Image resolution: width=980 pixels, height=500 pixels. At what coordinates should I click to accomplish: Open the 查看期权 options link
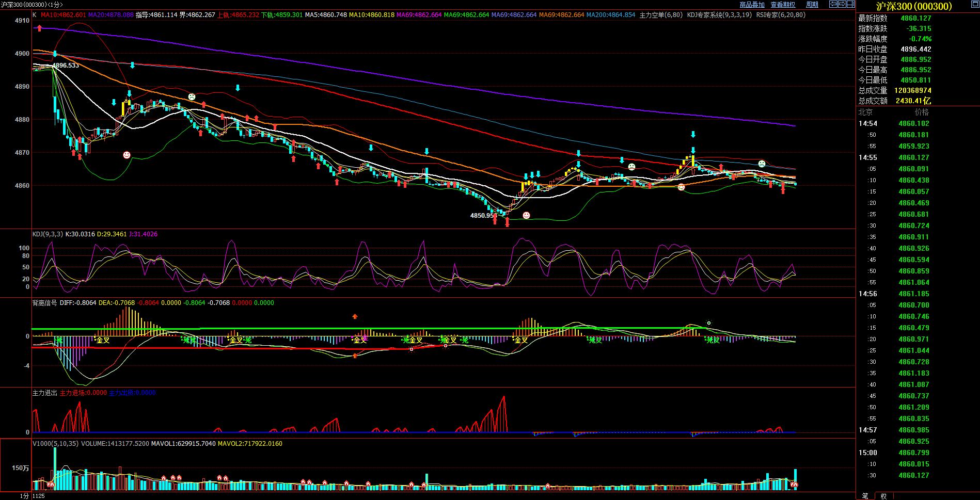783,5
